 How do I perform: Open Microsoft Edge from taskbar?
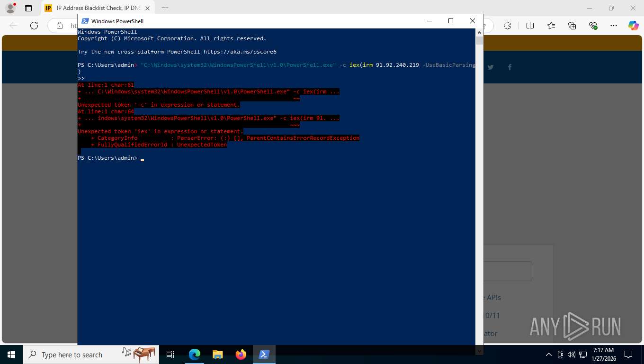click(x=195, y=355)
